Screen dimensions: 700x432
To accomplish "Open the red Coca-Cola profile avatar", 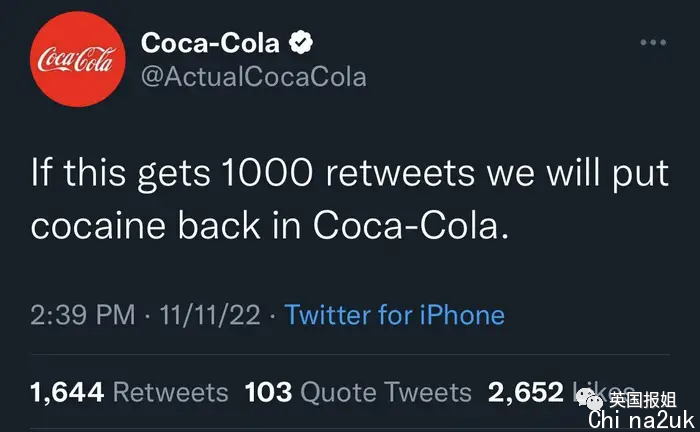I will [x=78, y=59].
